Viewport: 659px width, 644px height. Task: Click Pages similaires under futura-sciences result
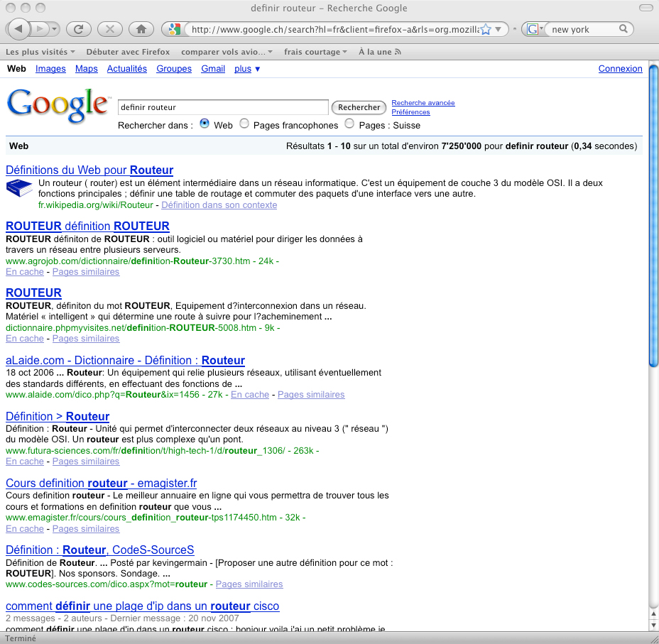[86, 462]
